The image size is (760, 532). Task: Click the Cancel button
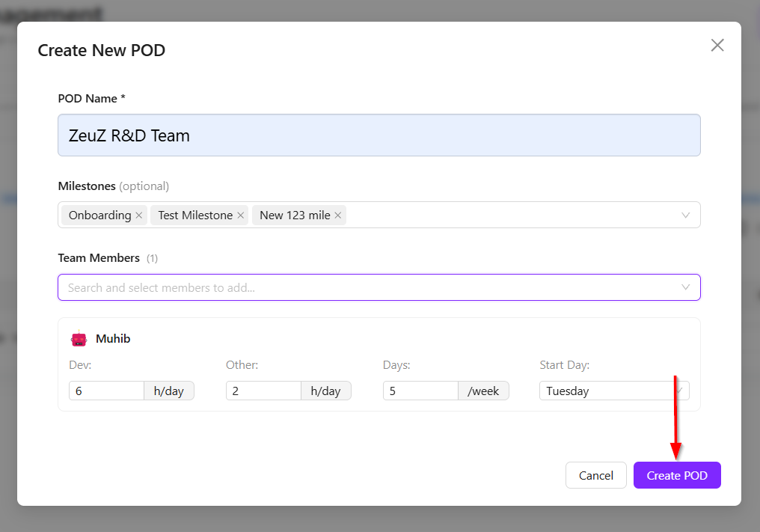click(x=595, y=475)
